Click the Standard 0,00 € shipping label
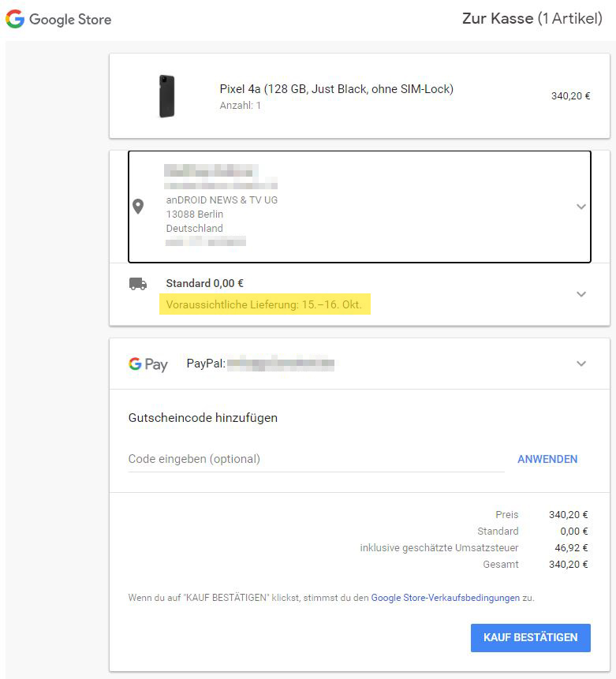This screenshot has height=679, width=616. [x=204, y=283]
